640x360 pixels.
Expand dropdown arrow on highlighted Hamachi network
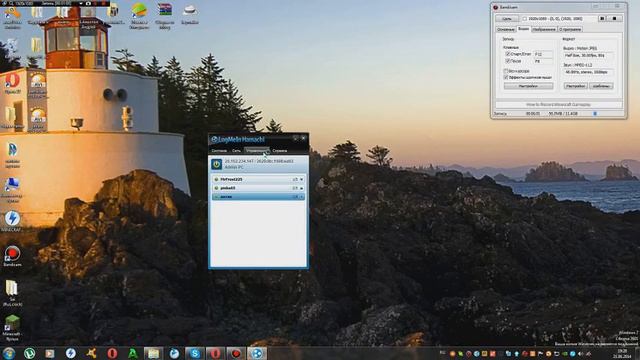coord(302,197)
